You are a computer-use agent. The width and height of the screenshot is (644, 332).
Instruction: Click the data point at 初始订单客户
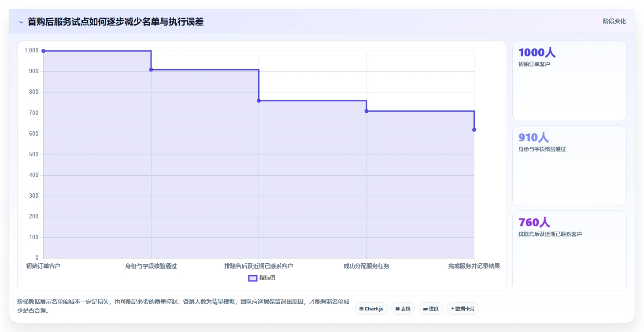tap(43, 51)
